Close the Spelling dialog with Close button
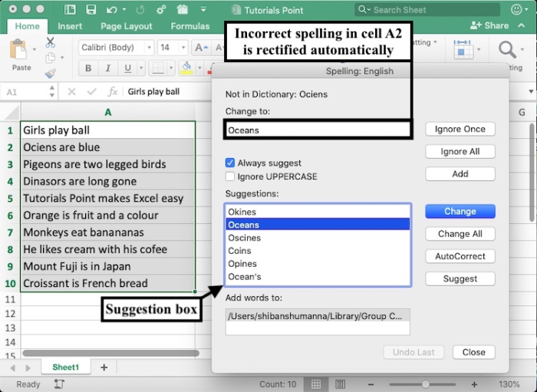Image resolution: width=537 pixels, height=392 pixels. coord(473,352)
